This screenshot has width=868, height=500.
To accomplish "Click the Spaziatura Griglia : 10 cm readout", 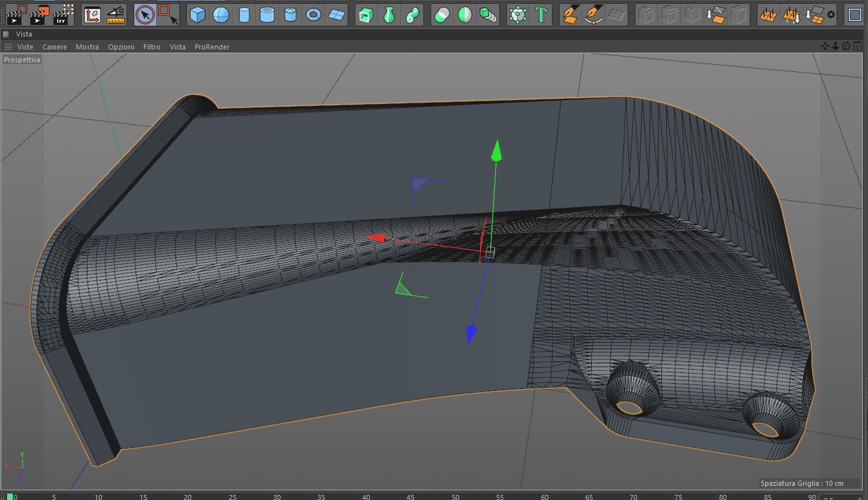I will [x=802, y=483].
